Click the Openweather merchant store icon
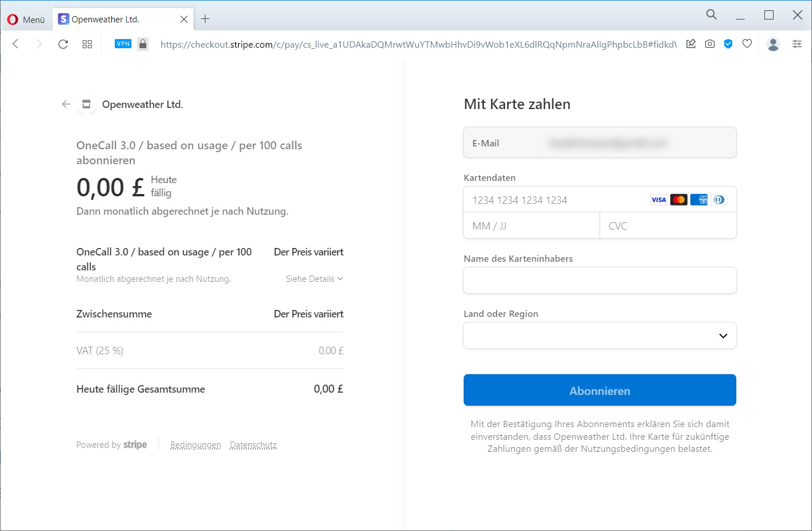This screenshot has height=531, width=812. point(86,104)
